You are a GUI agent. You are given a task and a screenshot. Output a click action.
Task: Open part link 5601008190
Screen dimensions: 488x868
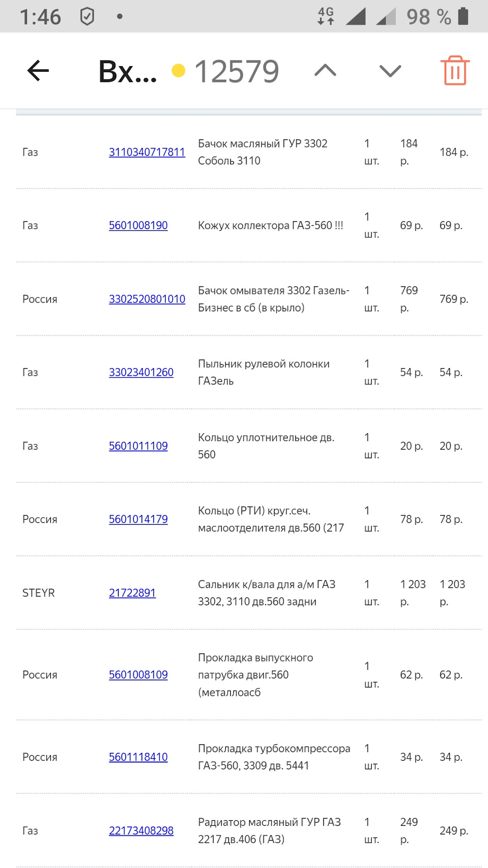(138, 225)
